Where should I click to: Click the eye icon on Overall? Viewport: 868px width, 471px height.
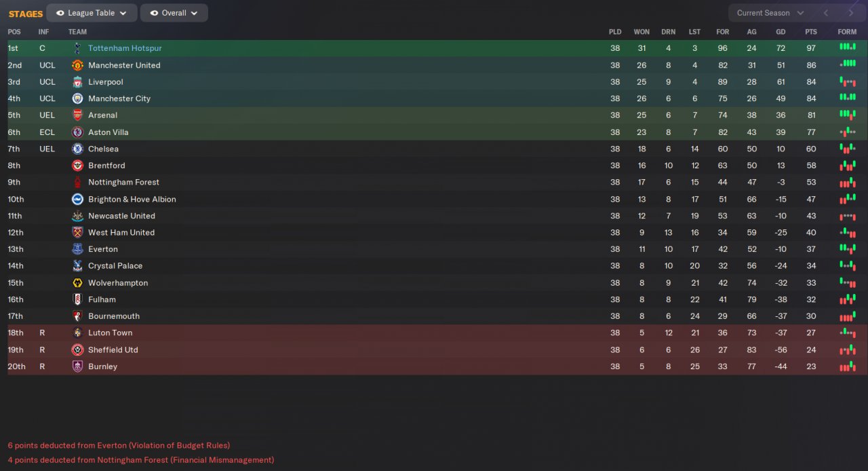(x=154, y=13)
